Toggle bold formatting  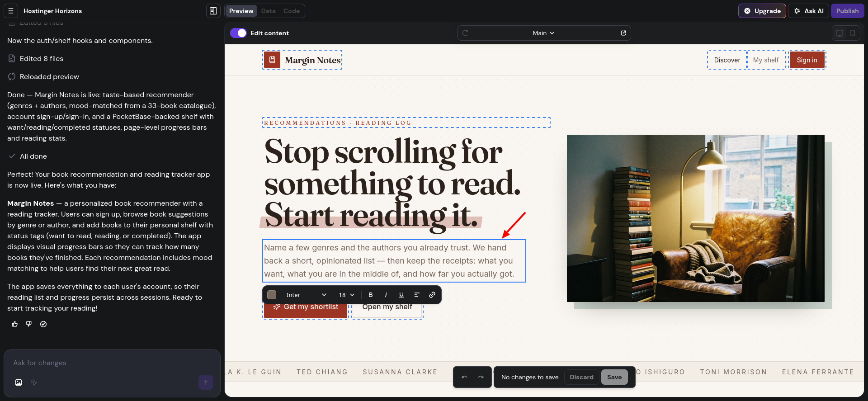click(371, 295)
